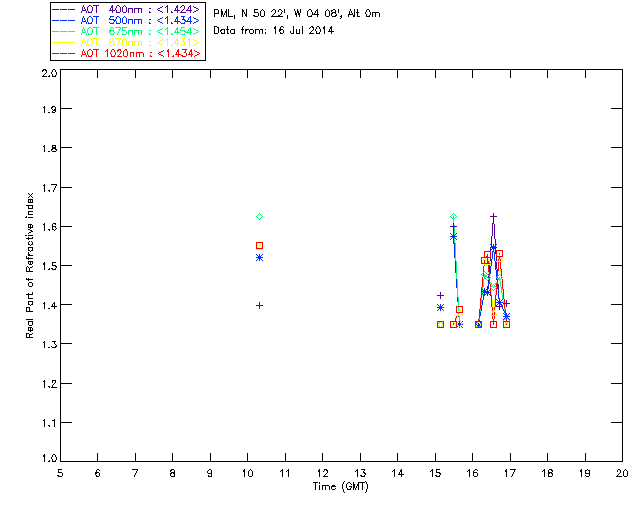Click the isolated purple plus point near 15 GMT
The image size is (640, 512).
(x=440, y=295)
